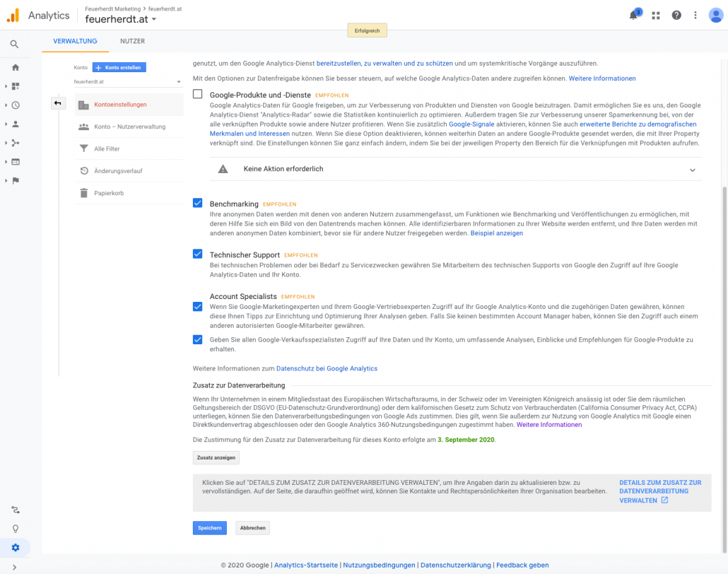Expand the Realtime sidebar section arrow
Screen dimensions: 728x574
pyautogui.click(x=6, y=105)
